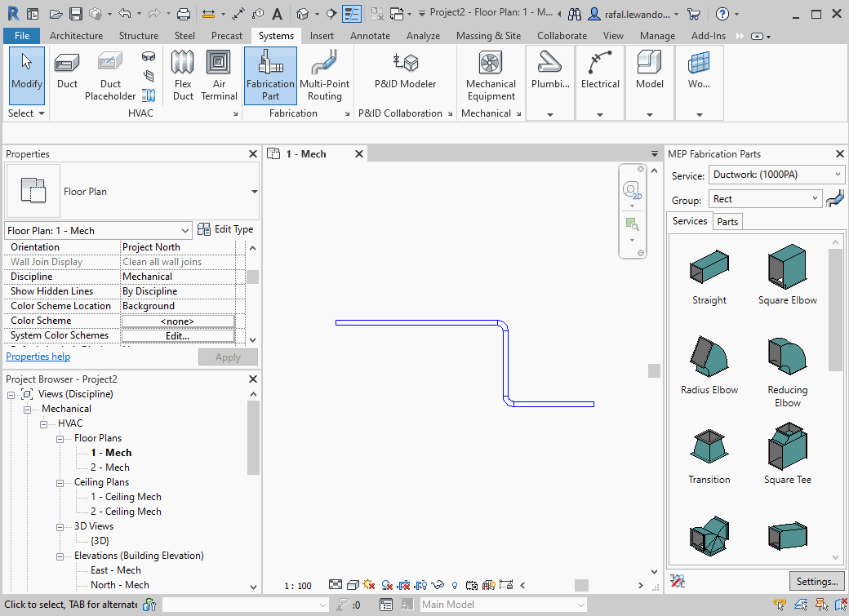Open the P&ID Modeler
Image resolution: width=849 pixels, height=616 pixels.
click(405, 73)
